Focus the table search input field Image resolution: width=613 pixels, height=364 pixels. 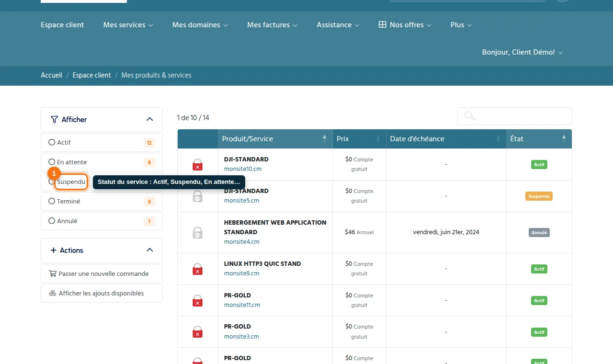coord(515,116)
